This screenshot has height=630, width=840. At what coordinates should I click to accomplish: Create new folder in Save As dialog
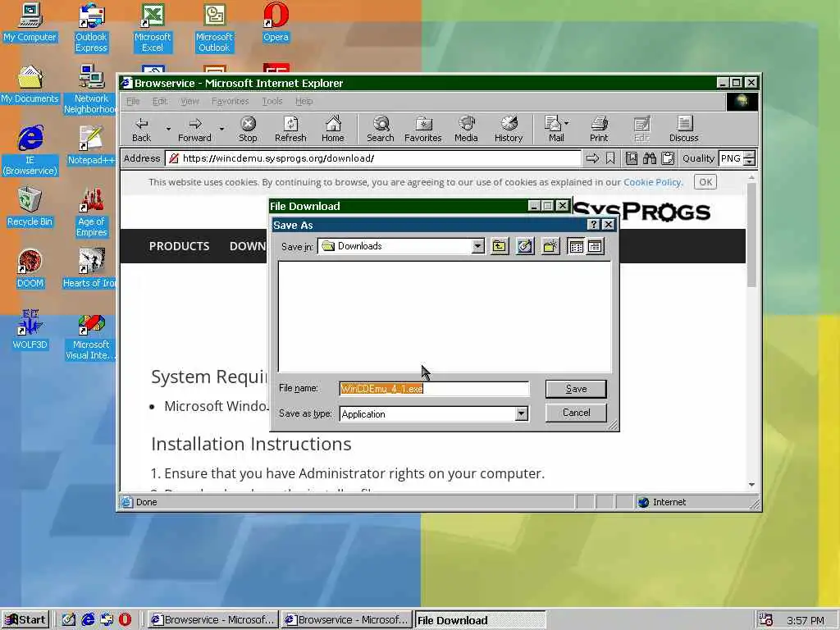tap(550, 246)
